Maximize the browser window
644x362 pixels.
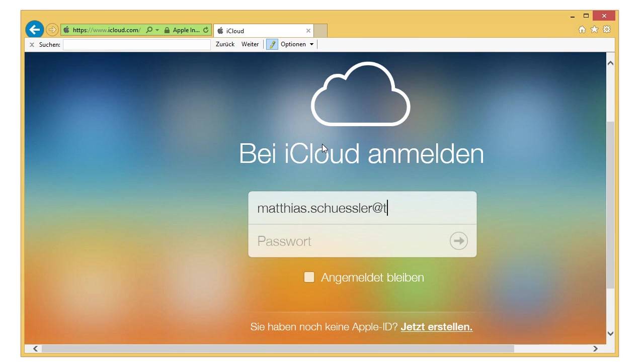click(586, 16)
